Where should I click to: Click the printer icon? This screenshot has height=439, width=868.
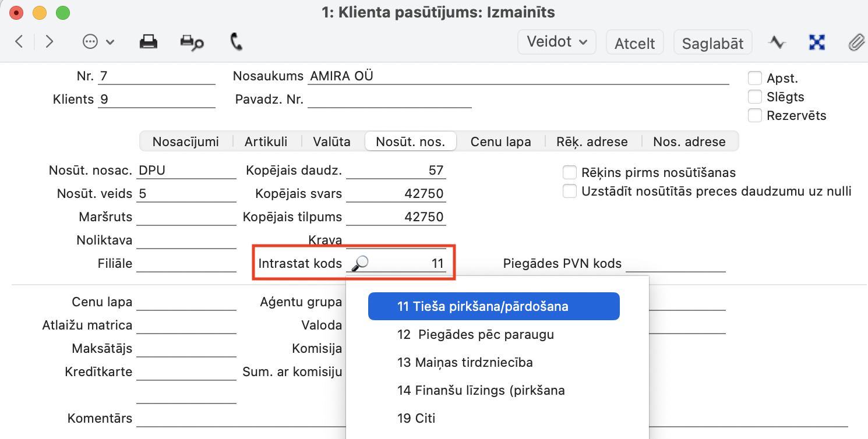coord(148,42)
